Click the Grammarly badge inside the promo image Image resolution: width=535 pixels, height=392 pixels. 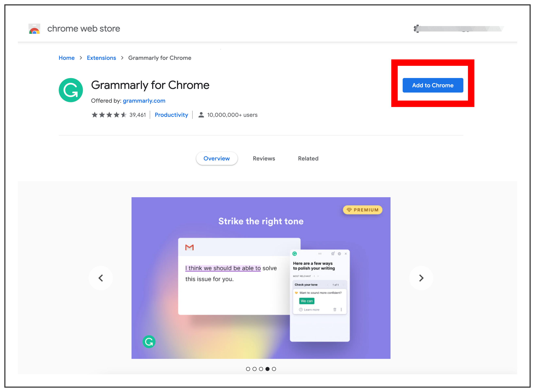(149, 342)
